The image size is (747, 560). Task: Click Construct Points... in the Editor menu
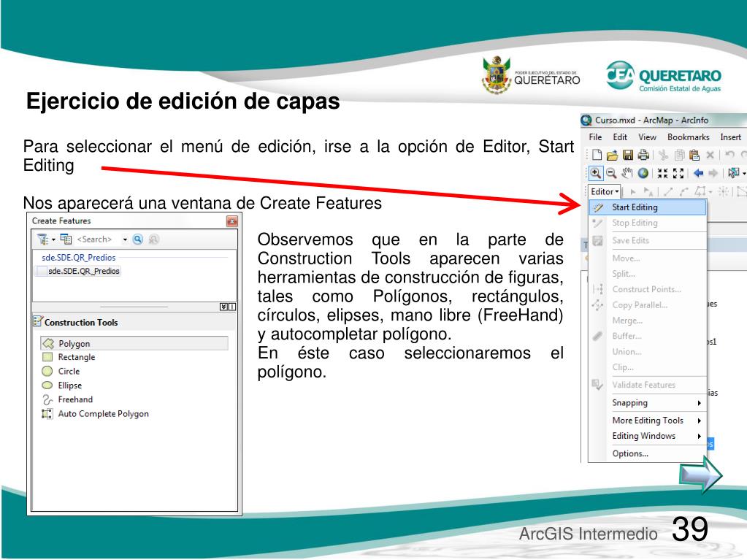click(x=648, y=289)
